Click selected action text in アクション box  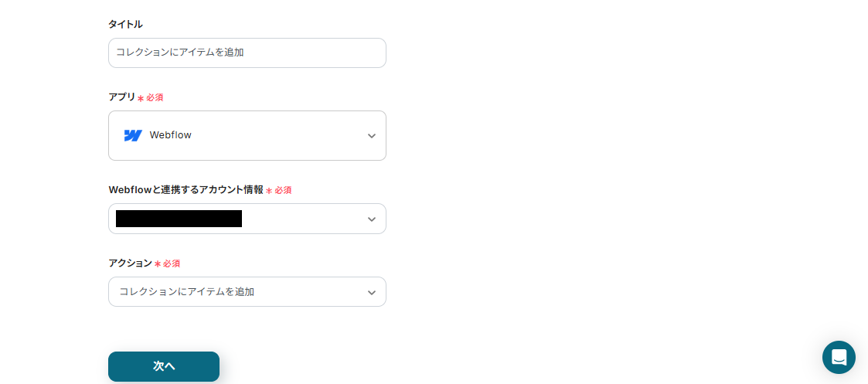click(x=186, y=292)
